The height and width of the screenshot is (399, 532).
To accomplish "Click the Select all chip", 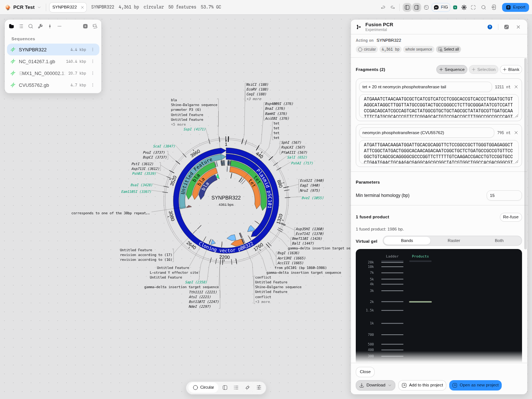I will [x=449, y=50].
